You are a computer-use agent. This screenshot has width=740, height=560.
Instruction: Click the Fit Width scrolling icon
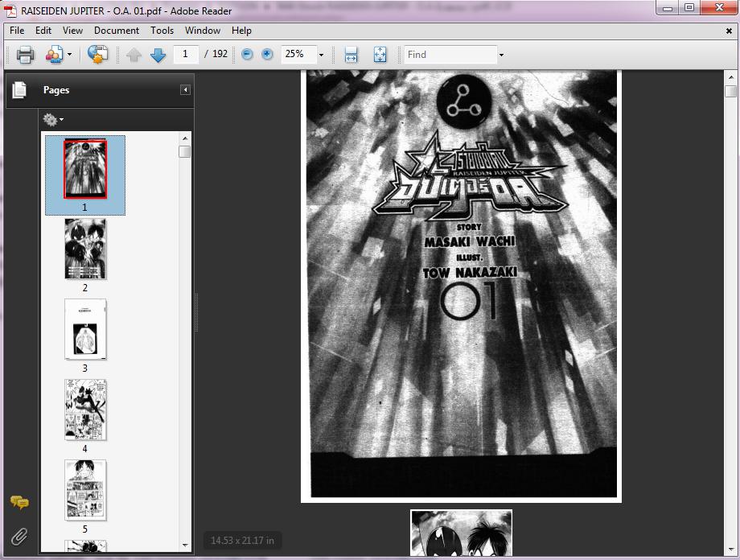351,55
